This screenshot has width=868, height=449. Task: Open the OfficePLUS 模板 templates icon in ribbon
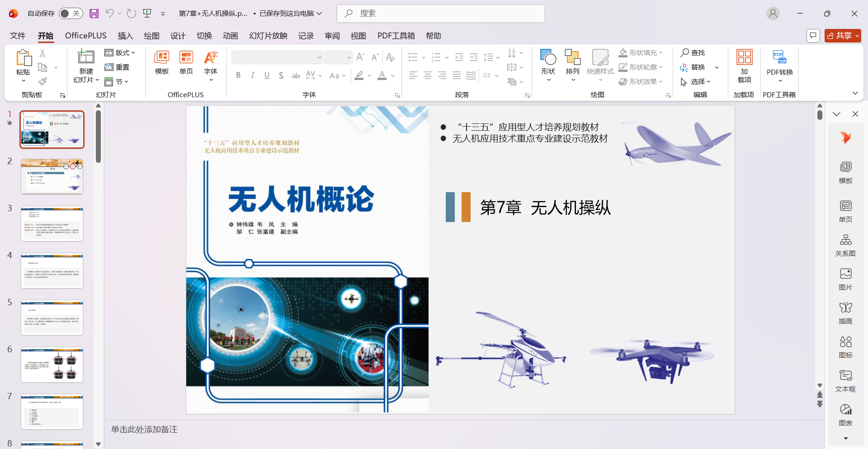click(162, 57)
